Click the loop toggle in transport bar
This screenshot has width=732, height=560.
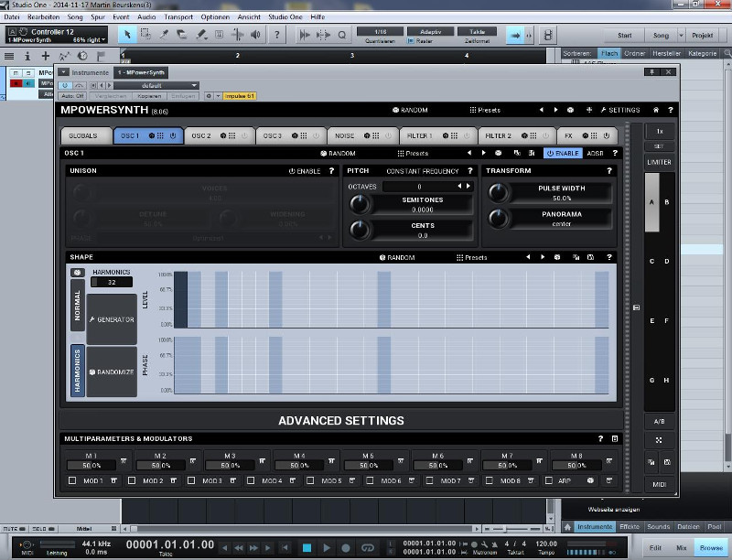(368, 547)
